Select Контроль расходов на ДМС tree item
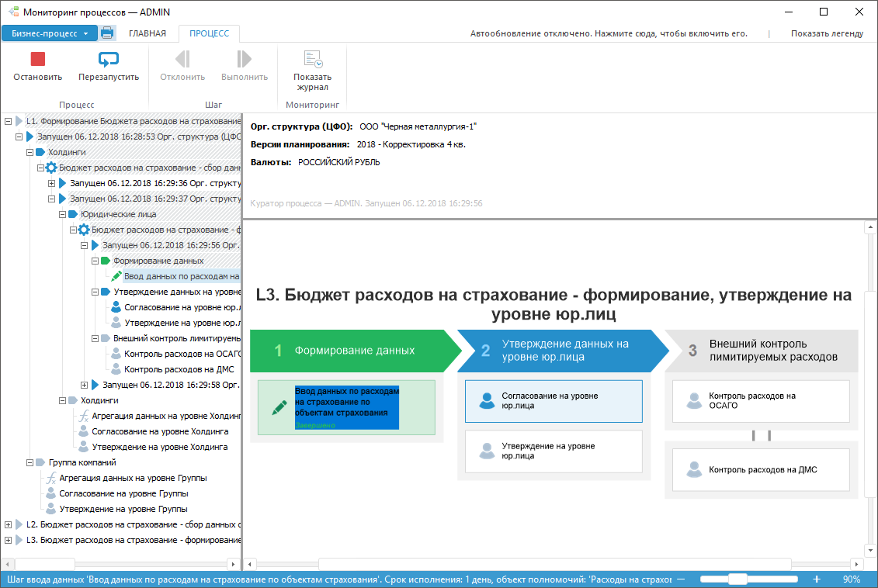This screenshot has height=588, width=878. (179, 369)
